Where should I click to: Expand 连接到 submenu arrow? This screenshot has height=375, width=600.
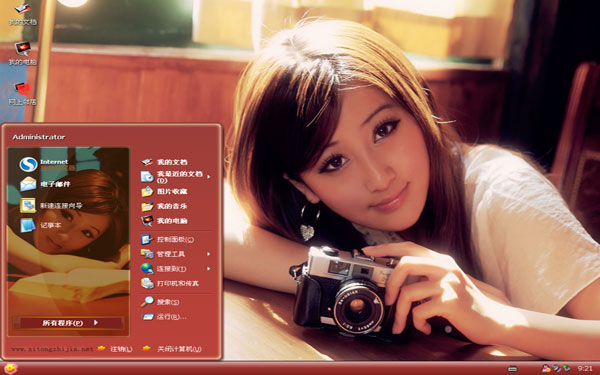209,269
